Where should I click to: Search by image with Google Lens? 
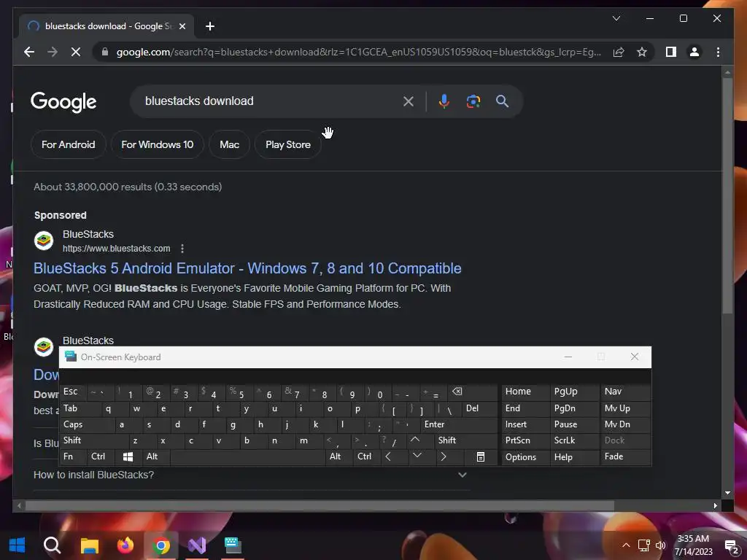point(473,101)
